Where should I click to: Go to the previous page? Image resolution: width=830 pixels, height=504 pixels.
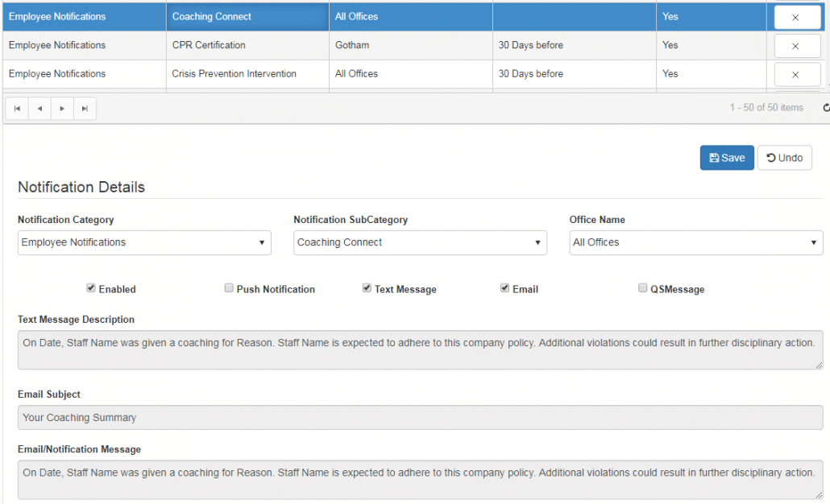click(39, 108)
